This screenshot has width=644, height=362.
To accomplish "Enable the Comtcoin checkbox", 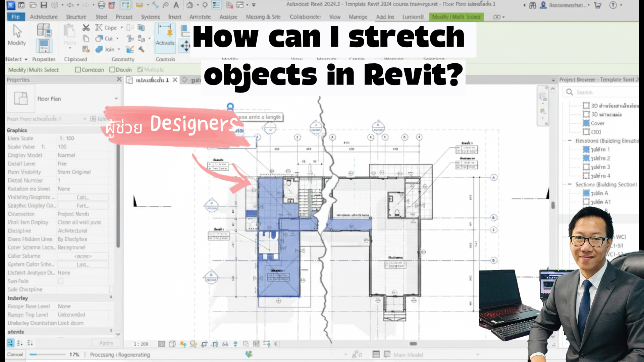I will pyautogui.click(x=78, y=70).
